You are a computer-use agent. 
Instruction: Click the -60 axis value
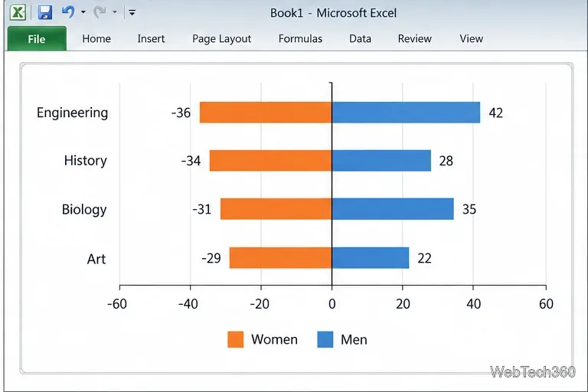tap(117, 304)
